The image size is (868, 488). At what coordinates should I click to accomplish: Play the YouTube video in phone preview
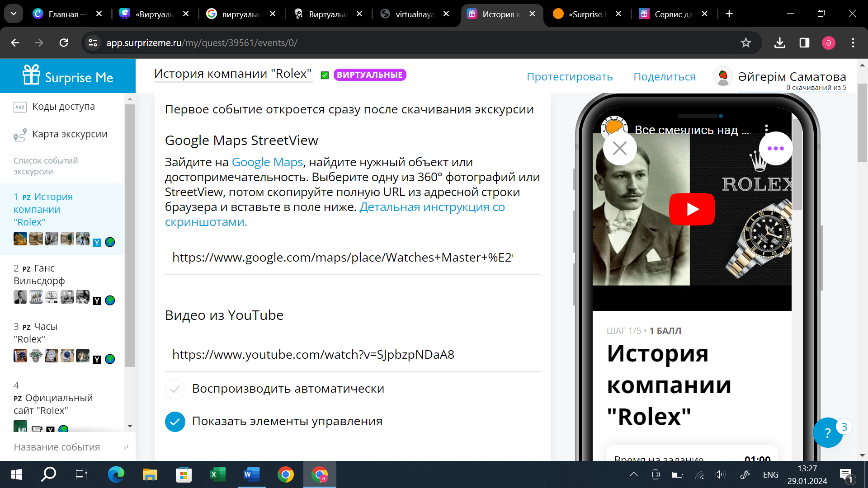tap(692, 209)
